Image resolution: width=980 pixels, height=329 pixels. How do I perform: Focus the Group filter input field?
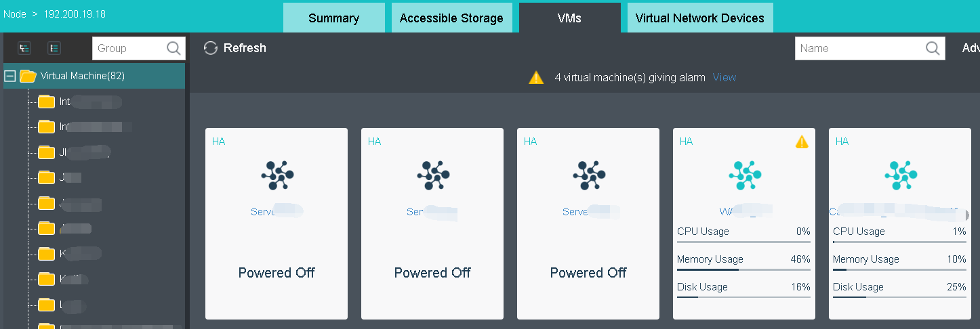pyautogui.click(x=129, y=48)
